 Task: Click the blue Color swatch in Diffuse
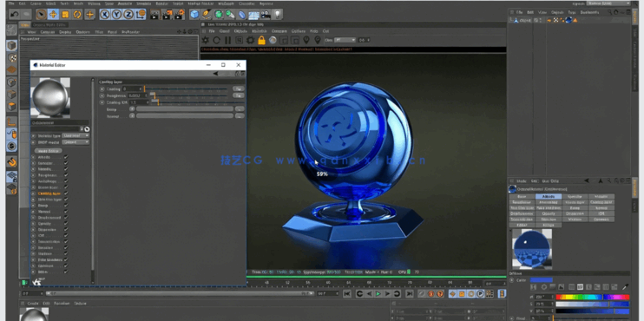click(542, 280)
